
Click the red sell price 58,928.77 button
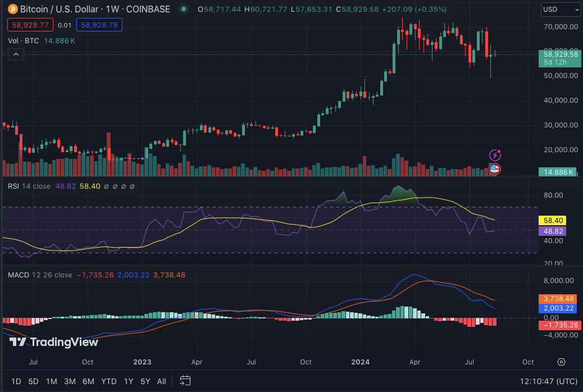30,25
